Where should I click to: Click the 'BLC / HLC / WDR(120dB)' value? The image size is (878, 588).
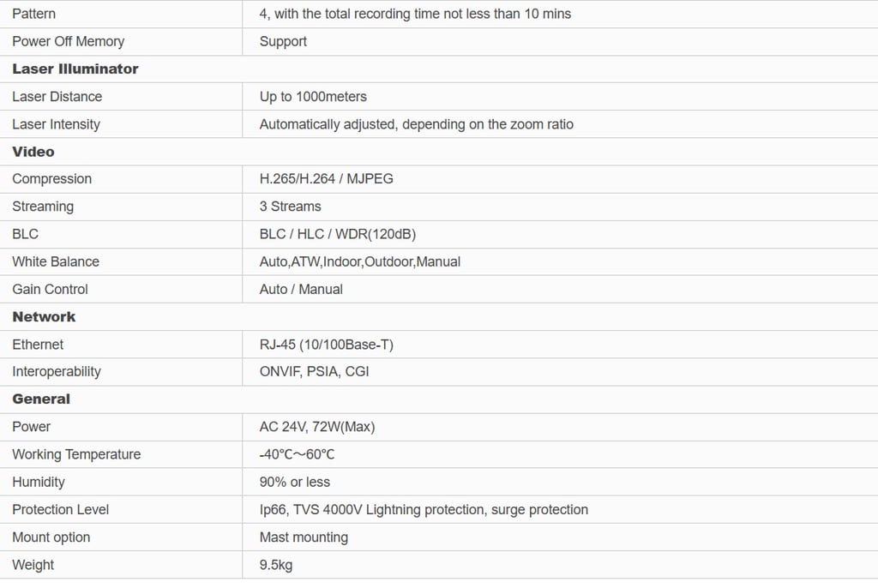point(337,234)
